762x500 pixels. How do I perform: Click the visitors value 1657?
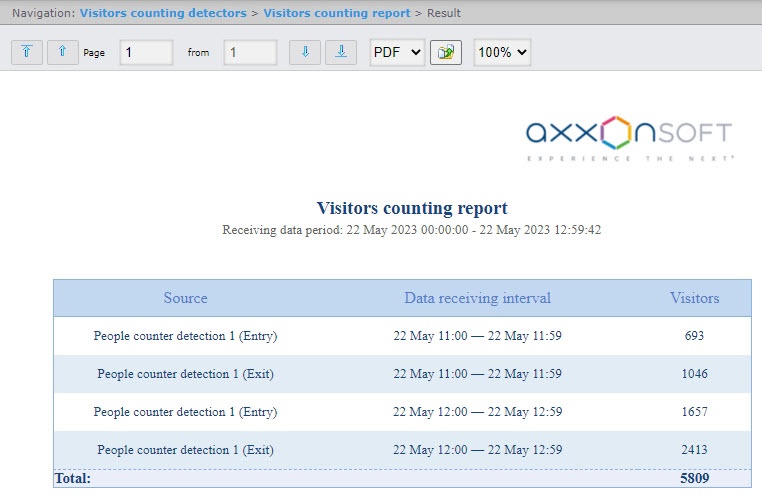[694, 412]
